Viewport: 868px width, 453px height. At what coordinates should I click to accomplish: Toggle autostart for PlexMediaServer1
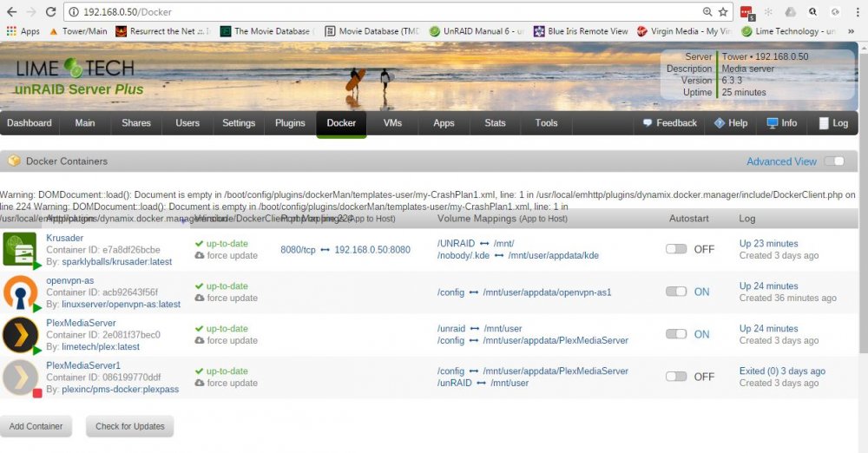click(x=676, y=377)
